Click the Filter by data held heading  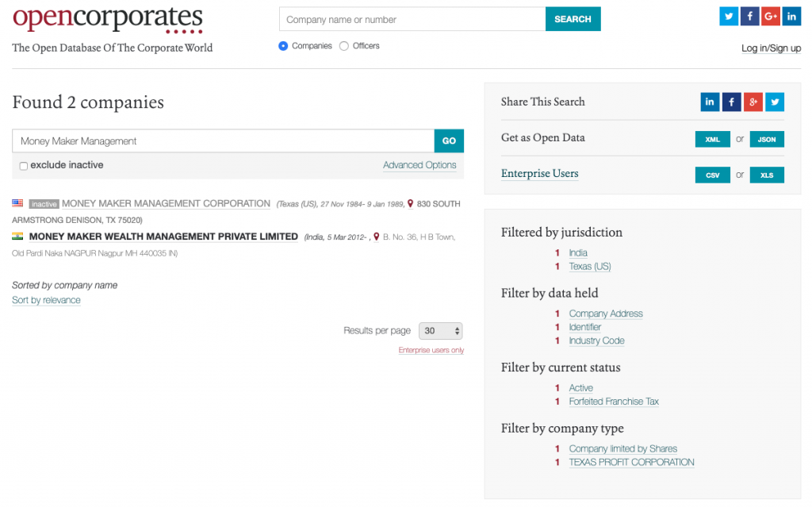pyautogui.click(x=550, y=293)
